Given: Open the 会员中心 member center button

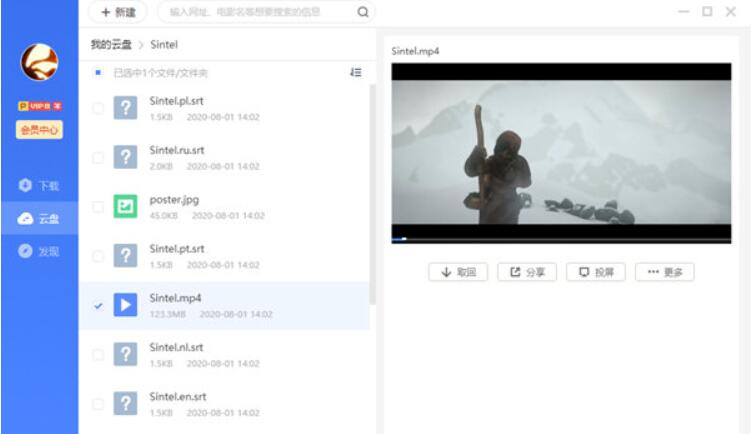Looking at the screenshot, I should [39, 129].
